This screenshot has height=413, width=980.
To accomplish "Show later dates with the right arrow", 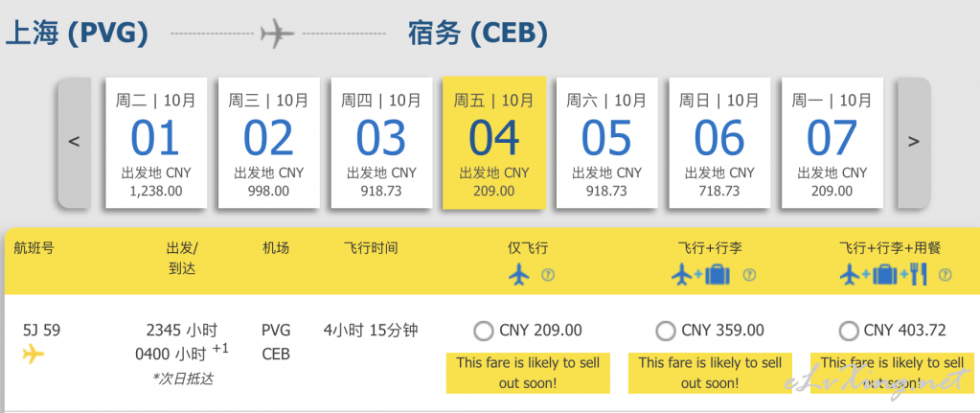I will [914, 143].
